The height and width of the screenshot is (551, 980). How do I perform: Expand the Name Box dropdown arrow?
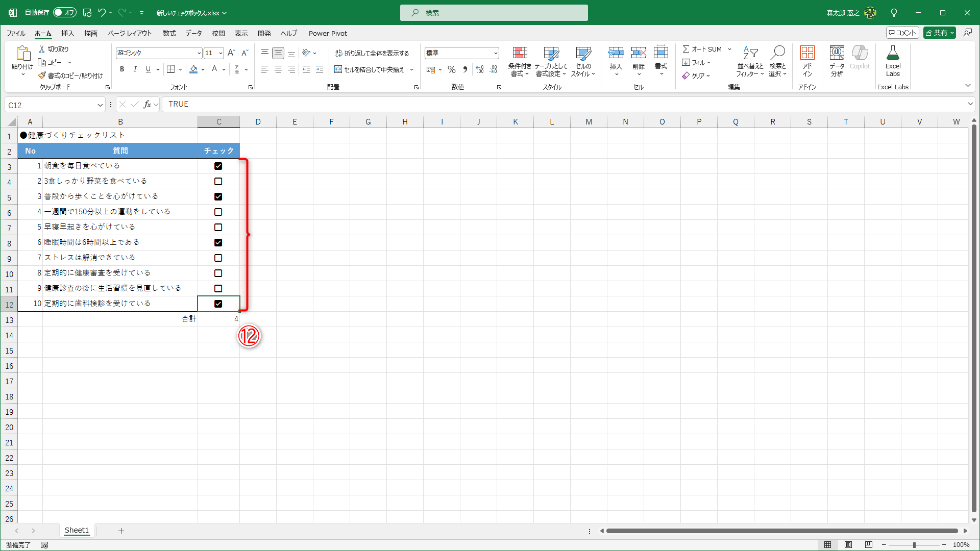[100, 105]
